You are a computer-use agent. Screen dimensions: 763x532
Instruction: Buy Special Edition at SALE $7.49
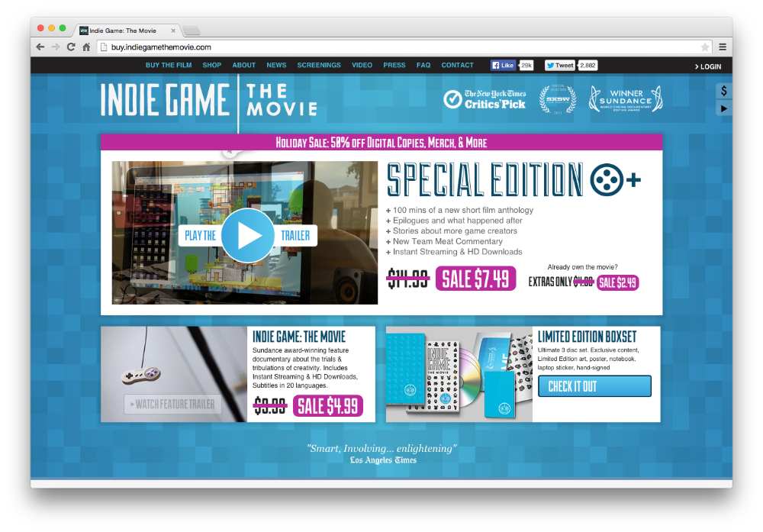tap(475, 279)
